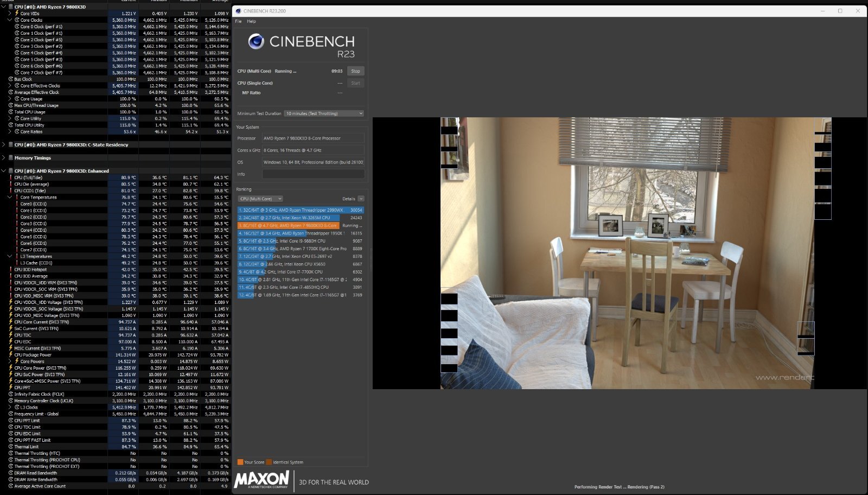Select the Intel Xeon W-3265M ranking entry
Image resolution: width=868 pixels, height=495 pixels.
pyautogui.click(x=301, y=218)
